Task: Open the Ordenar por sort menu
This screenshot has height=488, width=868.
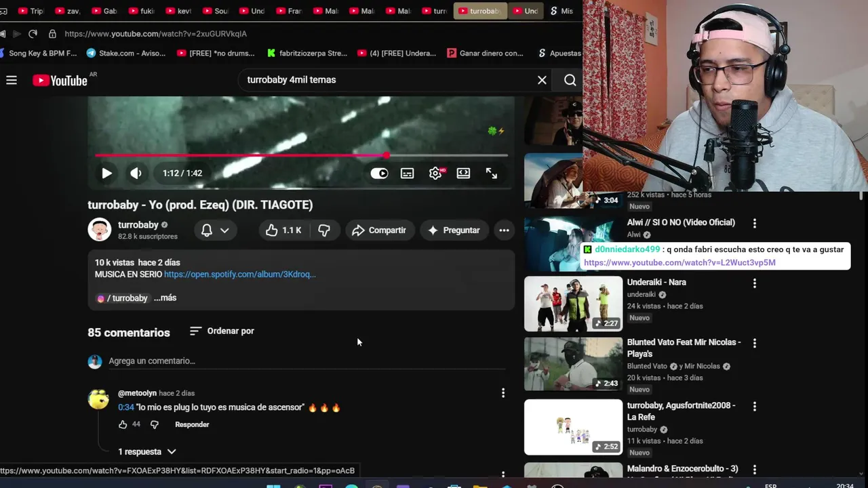Action: point(222,331)
